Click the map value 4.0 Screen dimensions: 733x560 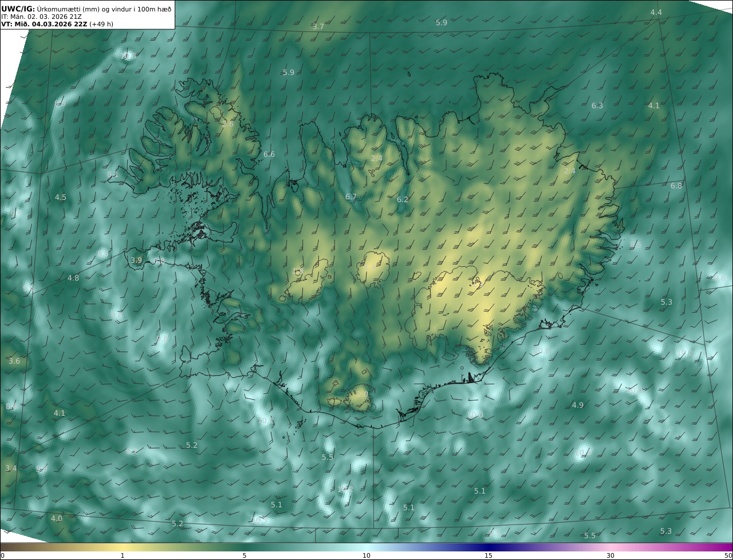(x=56, y=519)
